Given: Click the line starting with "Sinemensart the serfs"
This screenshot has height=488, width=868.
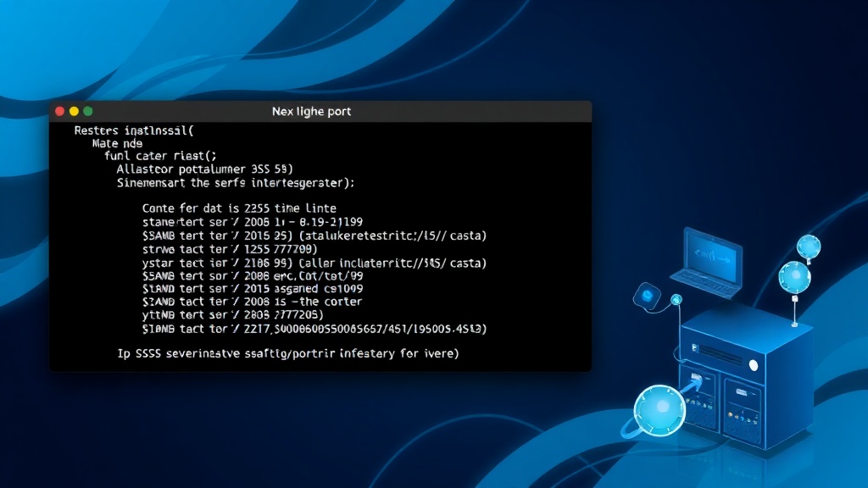Looking at the screenshot, I should (x=236, y=182).
